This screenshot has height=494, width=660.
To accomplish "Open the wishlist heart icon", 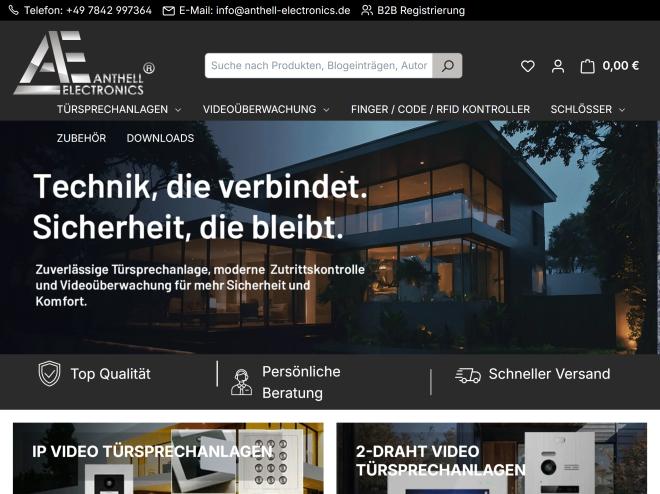I will point(527,66).
